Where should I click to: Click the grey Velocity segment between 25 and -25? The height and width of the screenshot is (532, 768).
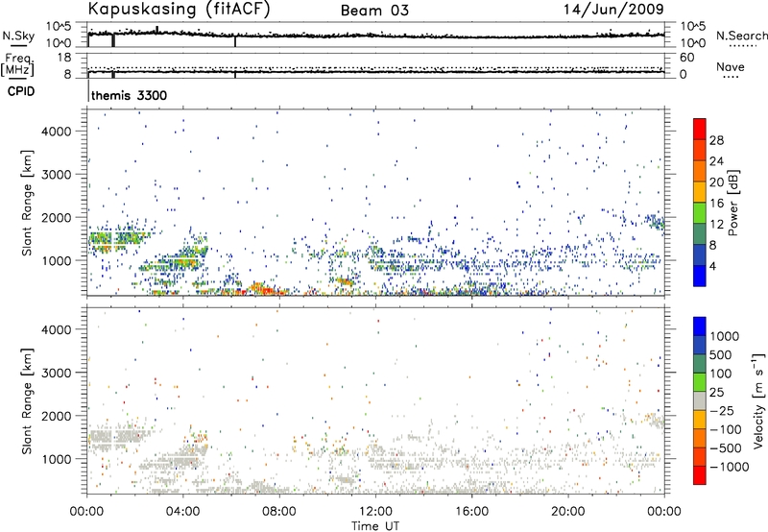click(700, 400)
